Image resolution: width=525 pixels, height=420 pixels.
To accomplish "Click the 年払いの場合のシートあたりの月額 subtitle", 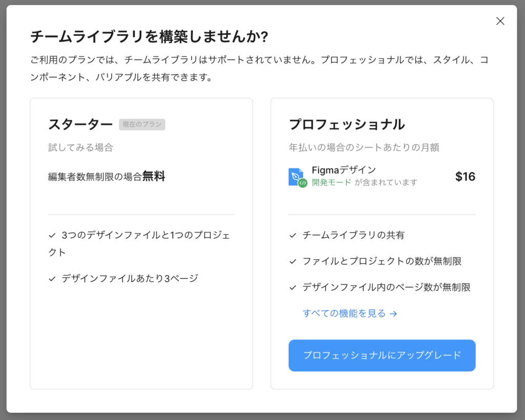I will 364,148.
